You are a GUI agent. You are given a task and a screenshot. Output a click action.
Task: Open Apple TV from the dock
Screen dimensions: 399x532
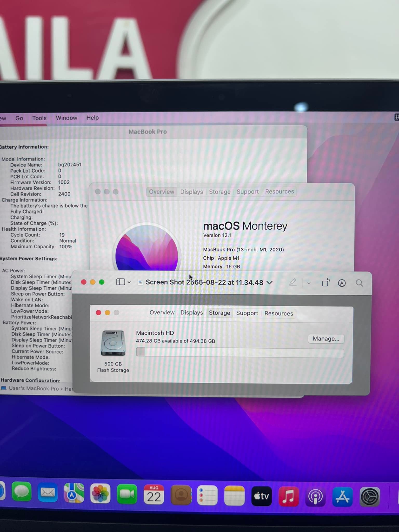pyautogui.click(x=261, y=496)
